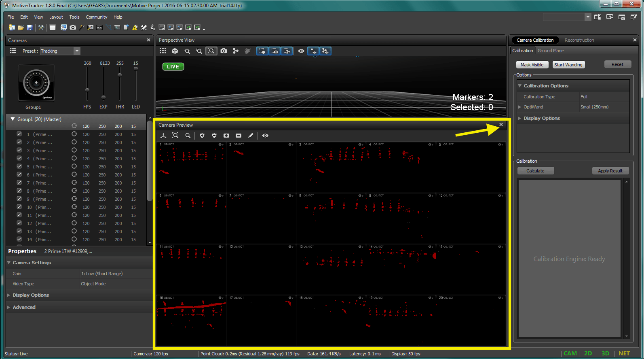The height and width of the screenshot is (359, 644).
Task: Click the calibration wand icon in main toolbar
Action: 82,28
